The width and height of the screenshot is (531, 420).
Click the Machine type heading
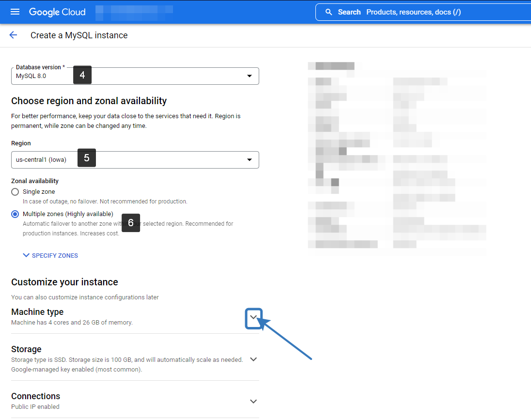37,311
